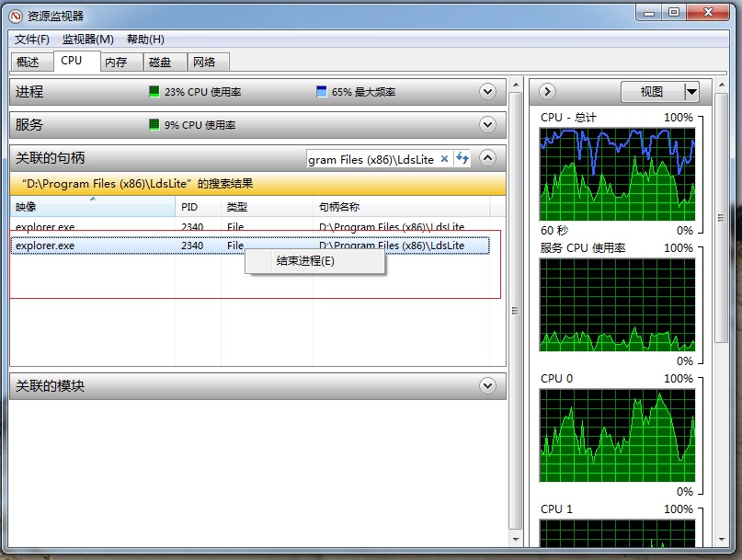Open the 监视器(M) menu

pyautogui.click(x=88, y=40)
